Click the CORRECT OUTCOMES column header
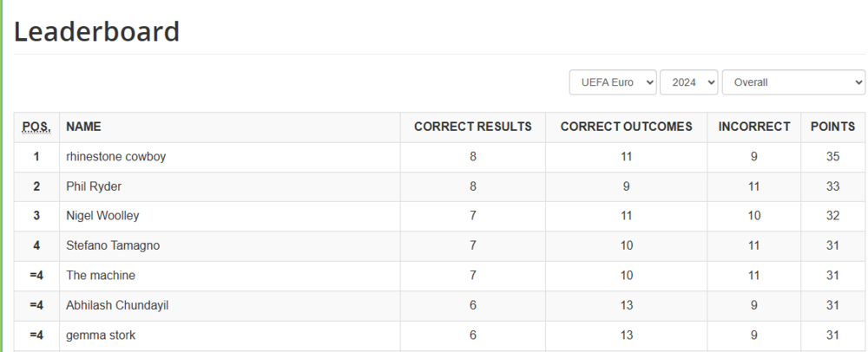868x352 pixels. 626,127
